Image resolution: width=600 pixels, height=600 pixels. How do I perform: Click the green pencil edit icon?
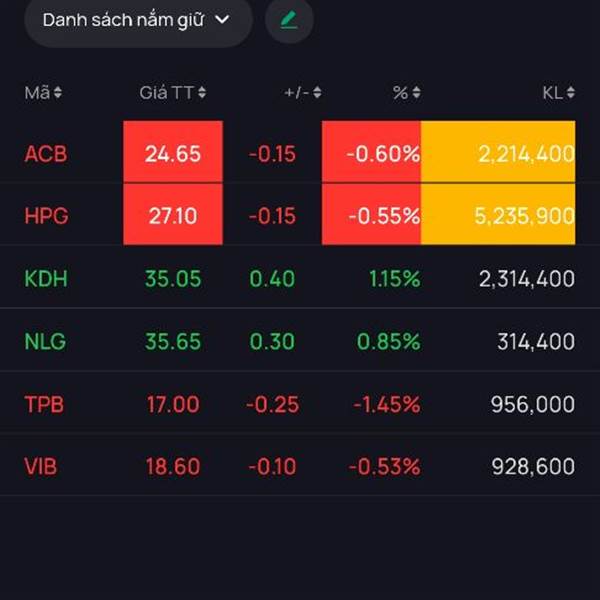click(289, 20)
